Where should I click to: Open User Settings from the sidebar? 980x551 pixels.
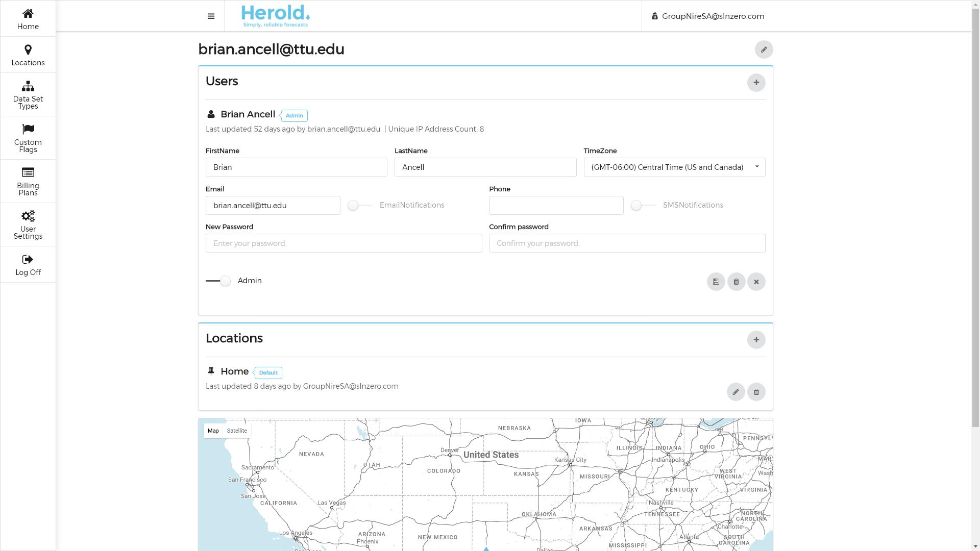[x=28, y=224]
